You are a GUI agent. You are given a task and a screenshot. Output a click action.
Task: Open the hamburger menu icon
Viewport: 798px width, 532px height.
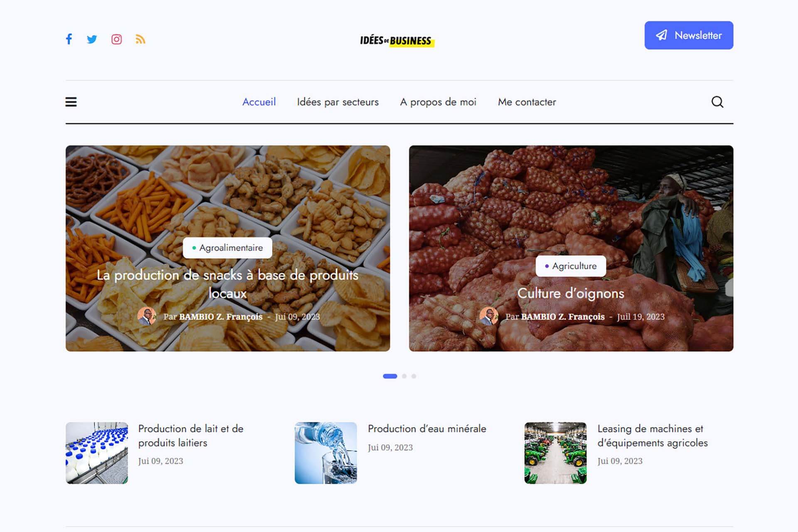(x=71, y=102)
